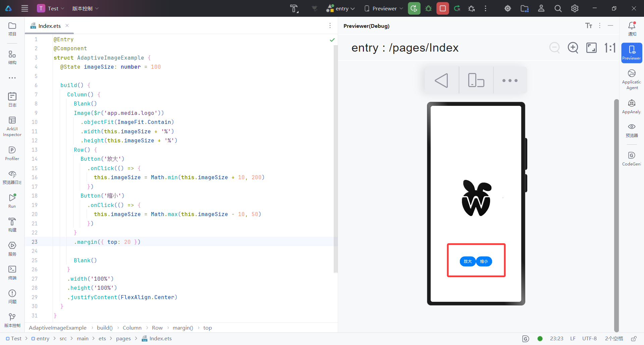Toggle Previewer tool window in right sidebar
This screenshot has height=345, width=644.
(632, 53)
